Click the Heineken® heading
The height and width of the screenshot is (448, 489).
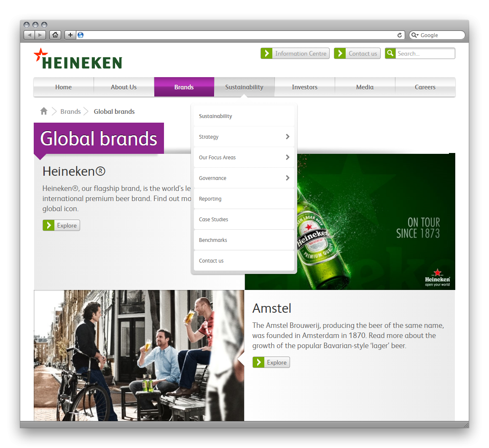74,171
